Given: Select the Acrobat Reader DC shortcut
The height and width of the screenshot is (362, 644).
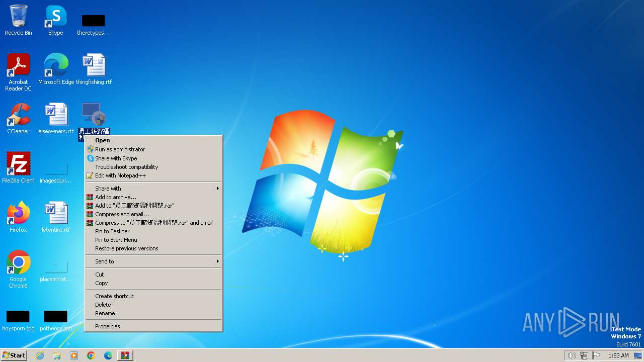Looking at the screenshot, I should point(18,72).
